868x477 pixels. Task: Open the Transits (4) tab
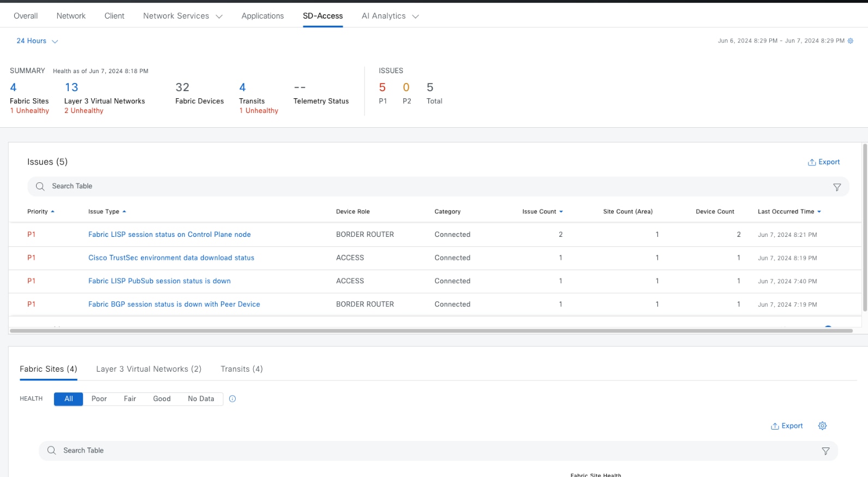[241, 369]
